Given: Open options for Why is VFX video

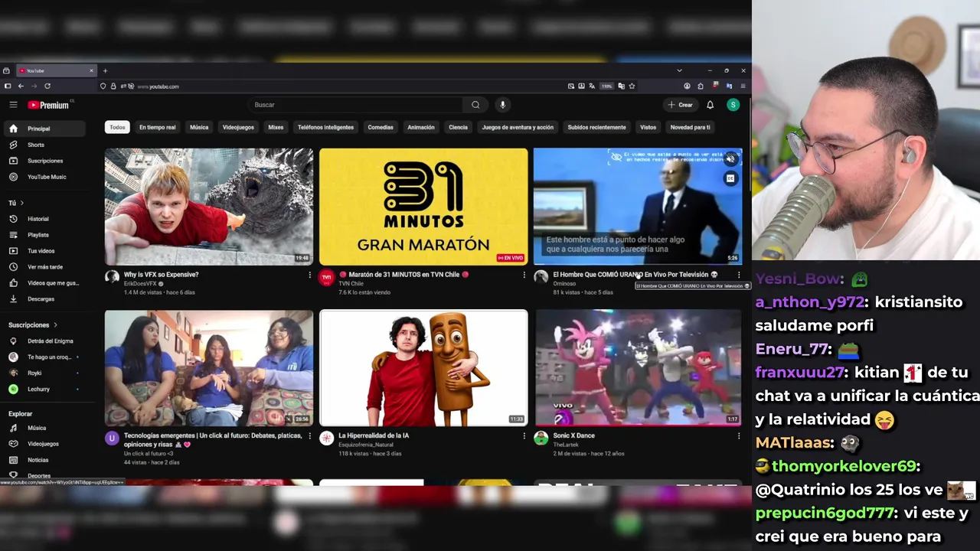Looking at the screenshot, I should coord(309,275).
